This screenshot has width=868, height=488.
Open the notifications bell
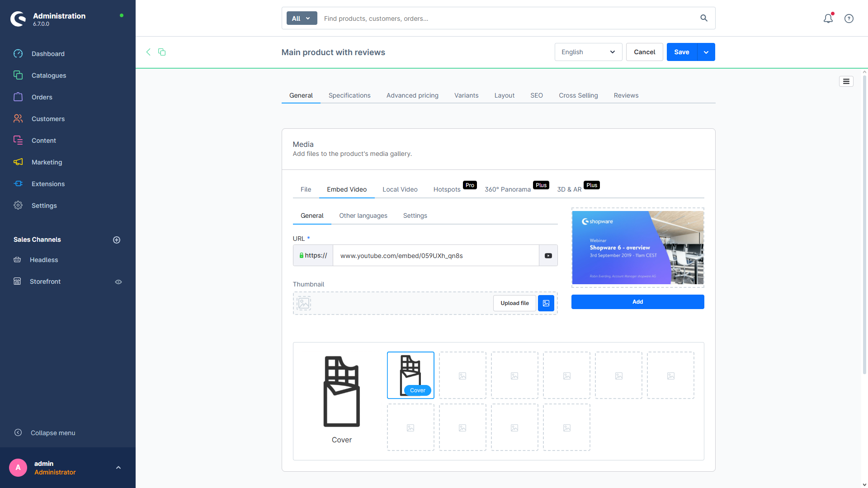coord(828,19)
